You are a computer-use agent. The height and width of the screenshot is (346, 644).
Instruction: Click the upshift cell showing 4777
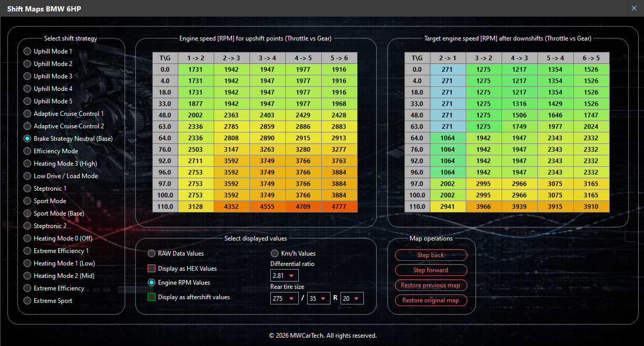339,206
